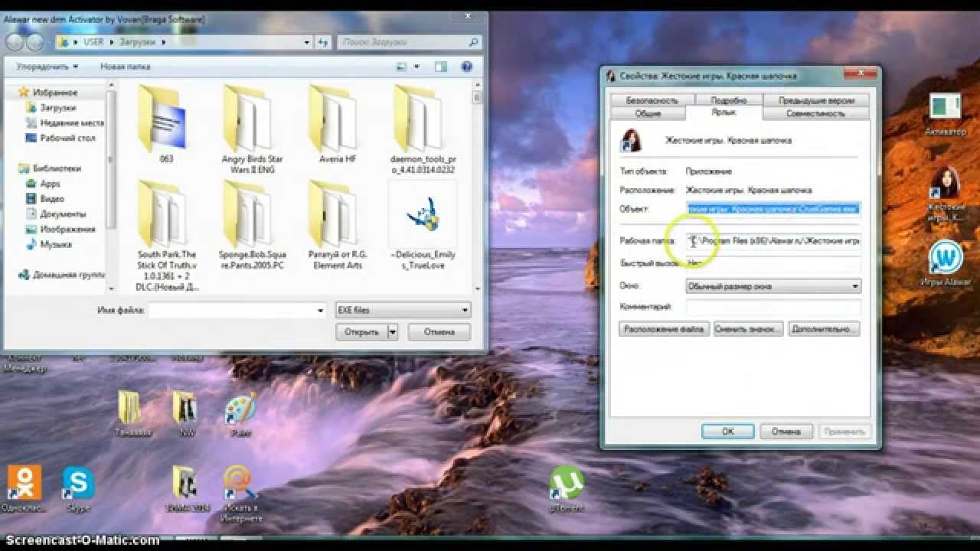980x551 pixels.
Task: Expand the USER breadcrumb arrow
Action: [111, 42]
